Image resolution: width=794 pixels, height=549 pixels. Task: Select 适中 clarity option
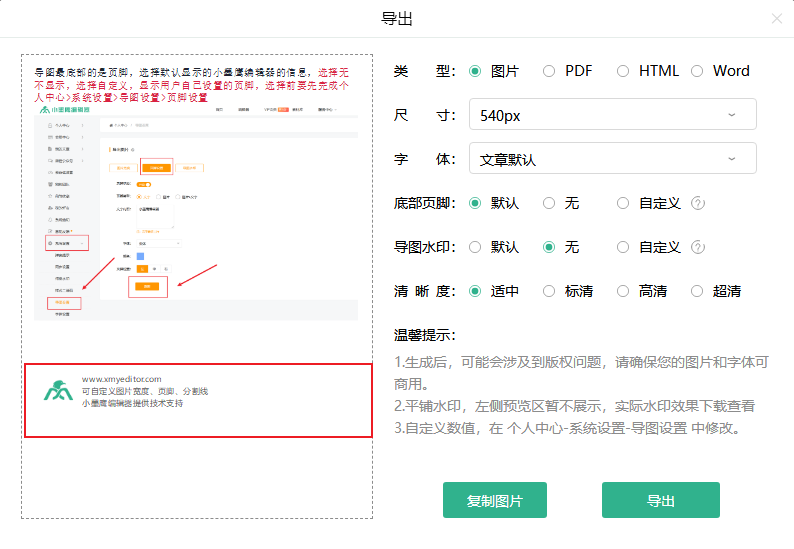474,291
